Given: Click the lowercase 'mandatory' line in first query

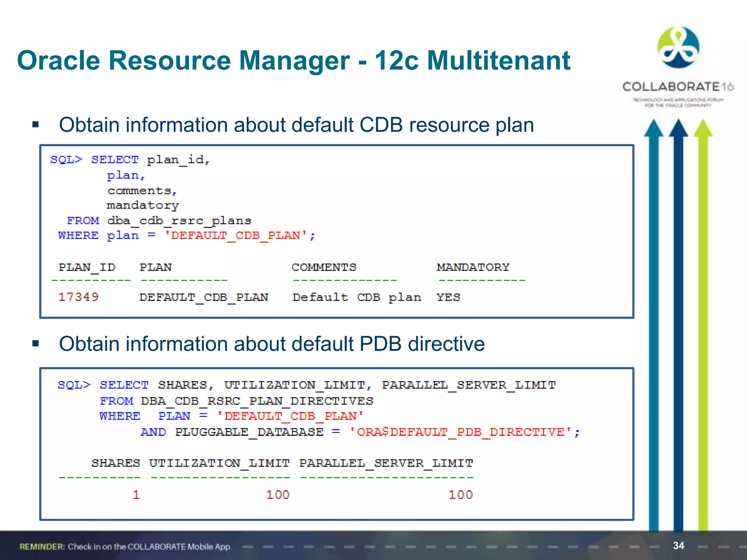Looking at the screenshot, I should click(143, 206).
